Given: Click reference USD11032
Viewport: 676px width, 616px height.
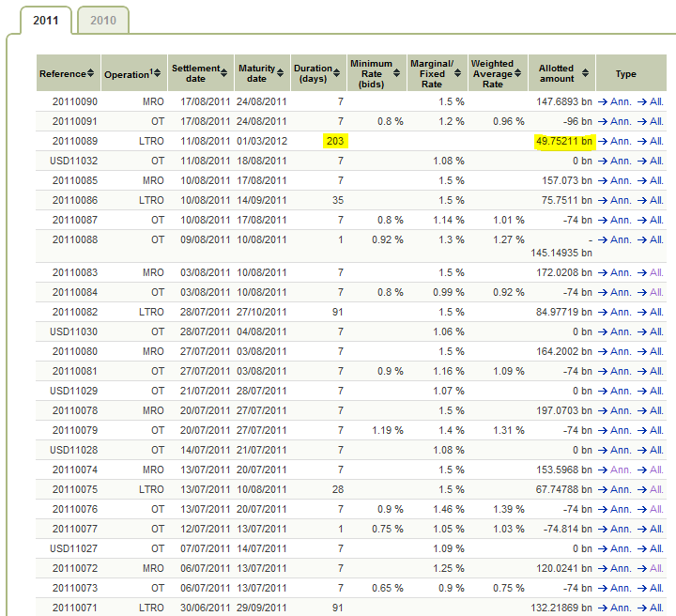Looking at the screenshot, I should tap(74, 162).
